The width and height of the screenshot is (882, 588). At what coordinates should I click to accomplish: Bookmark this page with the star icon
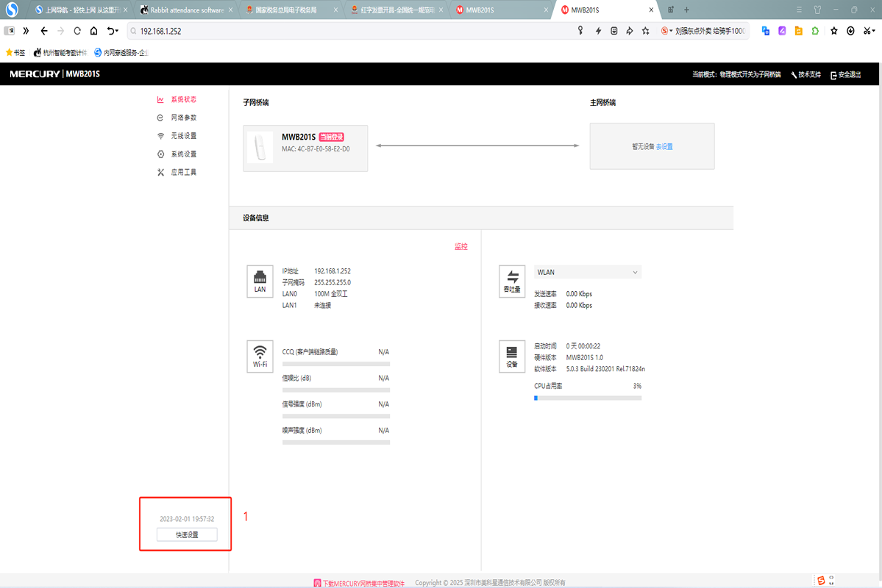[x=646, y=31]
